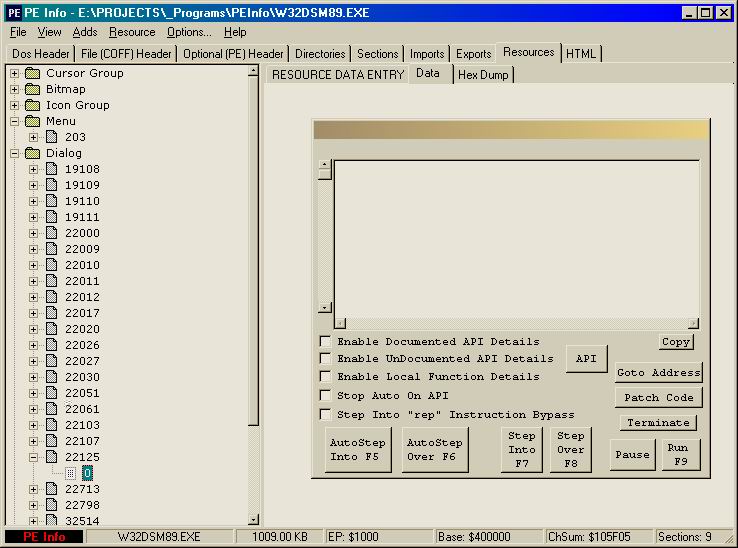Collapse the Dialog tree node
This screenshot has width=738, height=548.
14,153
